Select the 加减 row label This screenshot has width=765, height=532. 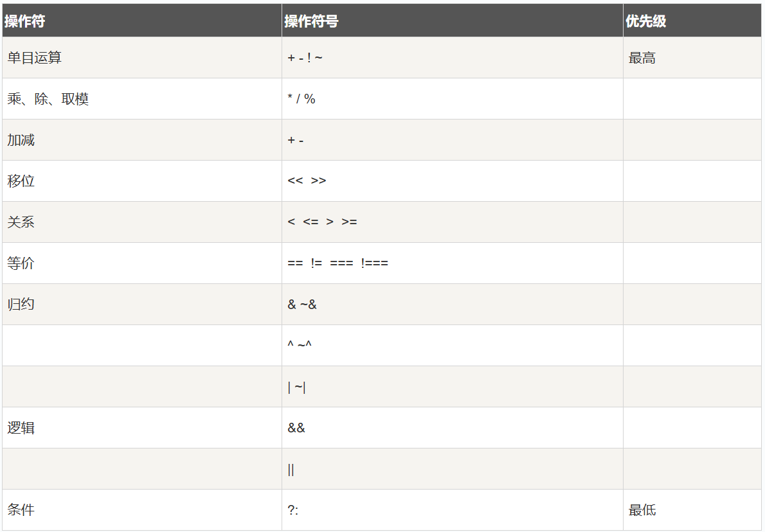(x=21, y=140)
